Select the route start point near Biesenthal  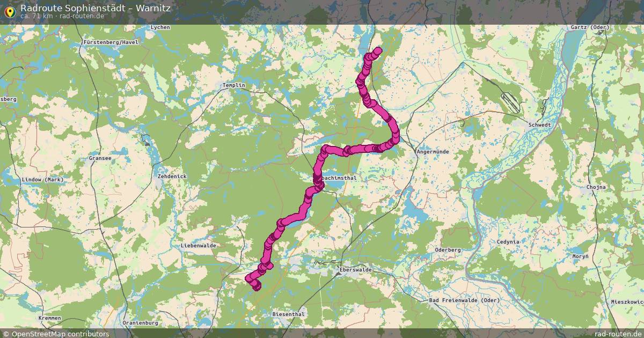point(257,287)
